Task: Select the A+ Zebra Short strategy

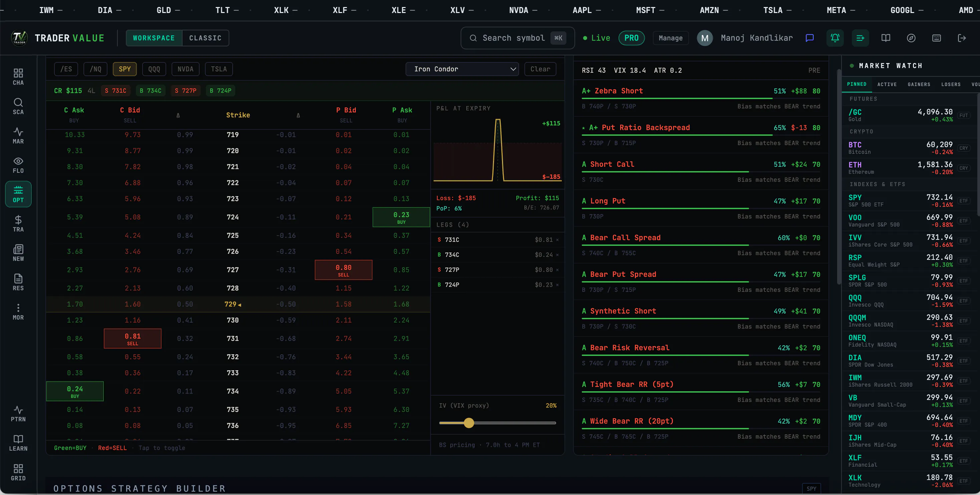Action: [x=701, y=98]
